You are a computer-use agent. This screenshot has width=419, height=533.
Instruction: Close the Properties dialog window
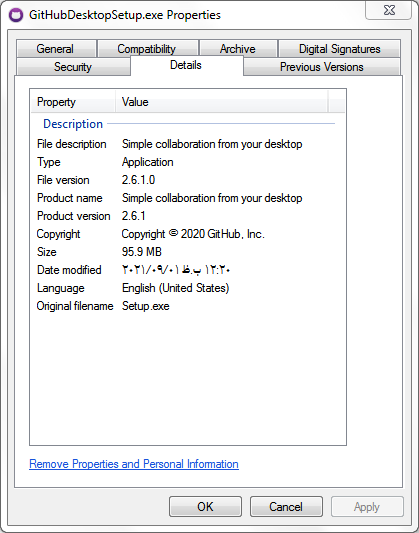pos(388,10)
